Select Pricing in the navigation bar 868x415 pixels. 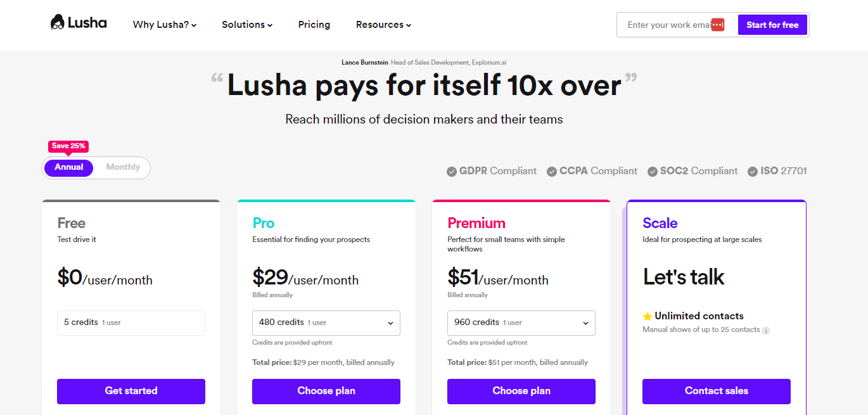pyautogui.click(x=314, y=25)
